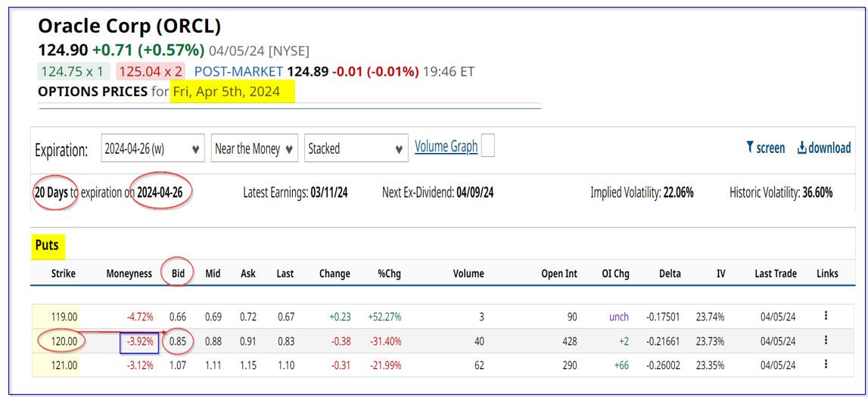Image resolution: width=868 pixels, height=397 pixels.
Task: Click the 121.00 strike price cell
Action: pos(64,365)
